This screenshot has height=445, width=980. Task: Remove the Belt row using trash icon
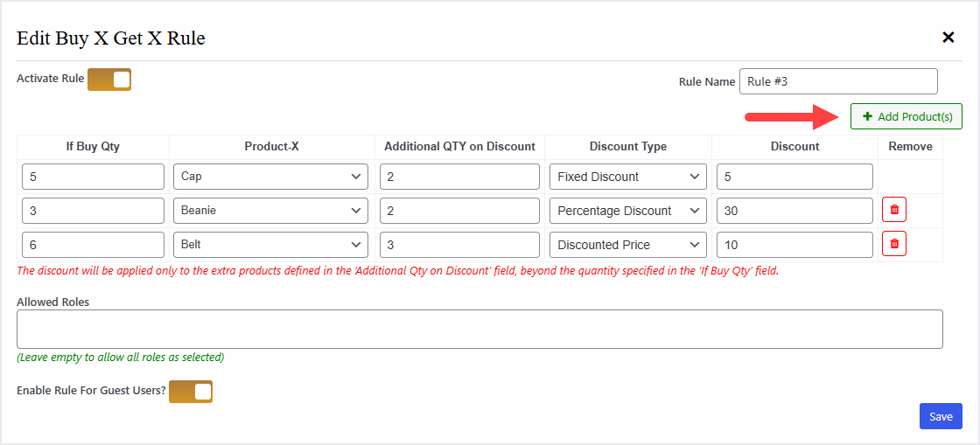point(893,244)
